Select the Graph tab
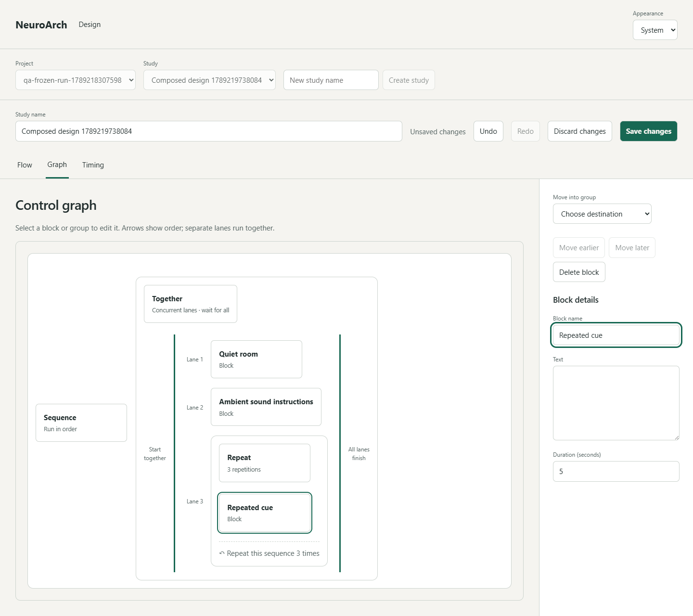Image resolution: width=693 pixels, height=616 pixels. click(57, 165)
